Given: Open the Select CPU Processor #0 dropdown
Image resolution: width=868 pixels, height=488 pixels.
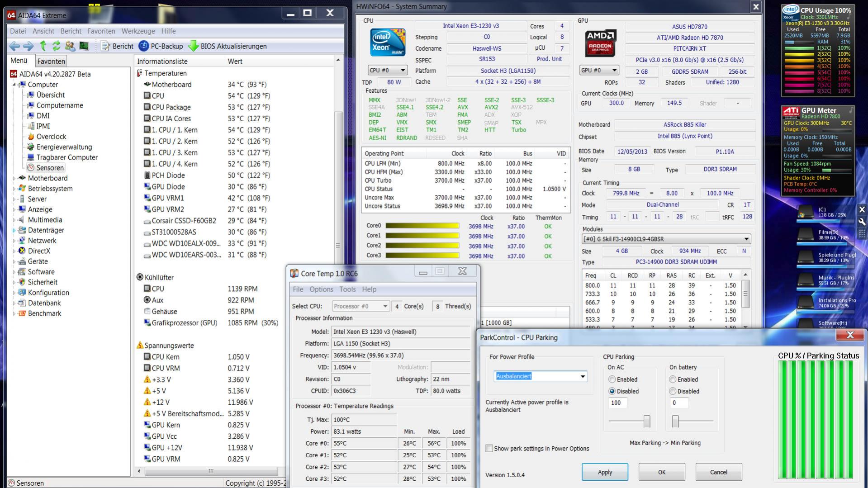Looking at the screenshot, I should pos(360,306).
